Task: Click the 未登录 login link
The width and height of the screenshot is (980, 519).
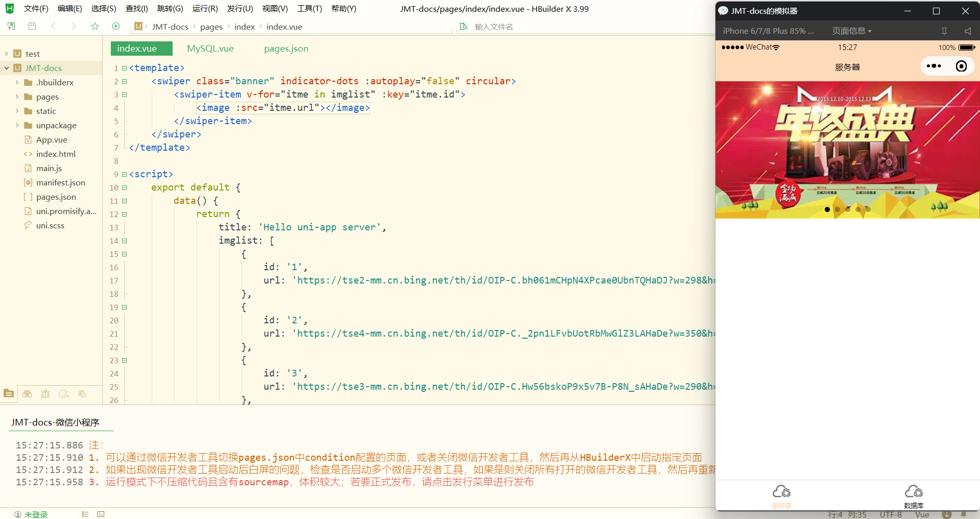Action: [x=36, y=514]
